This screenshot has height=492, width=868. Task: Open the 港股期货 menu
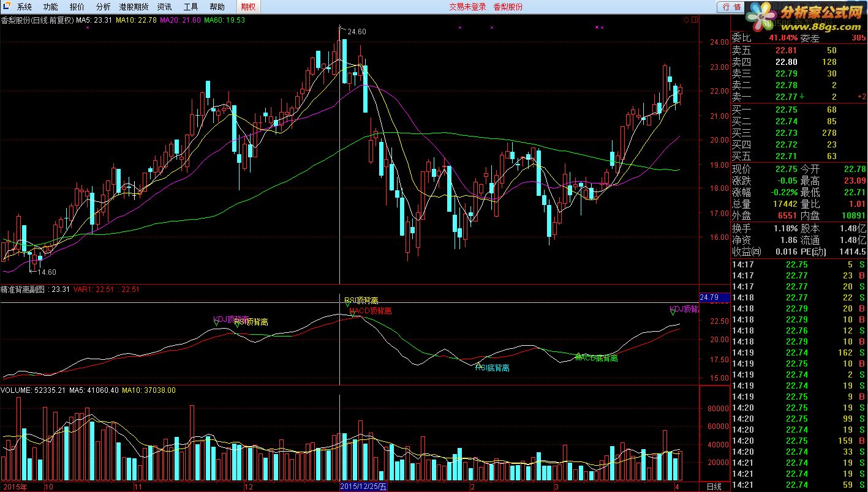click(134, 7)
